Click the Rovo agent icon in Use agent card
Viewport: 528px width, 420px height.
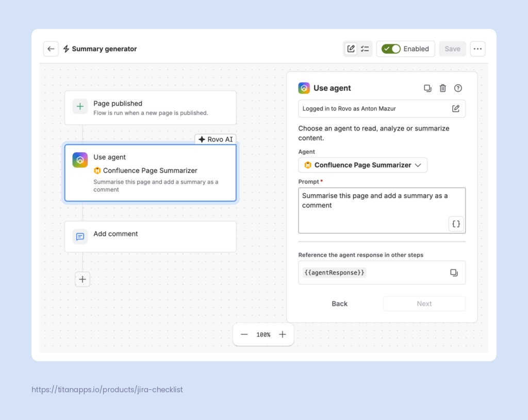(80, 160)
